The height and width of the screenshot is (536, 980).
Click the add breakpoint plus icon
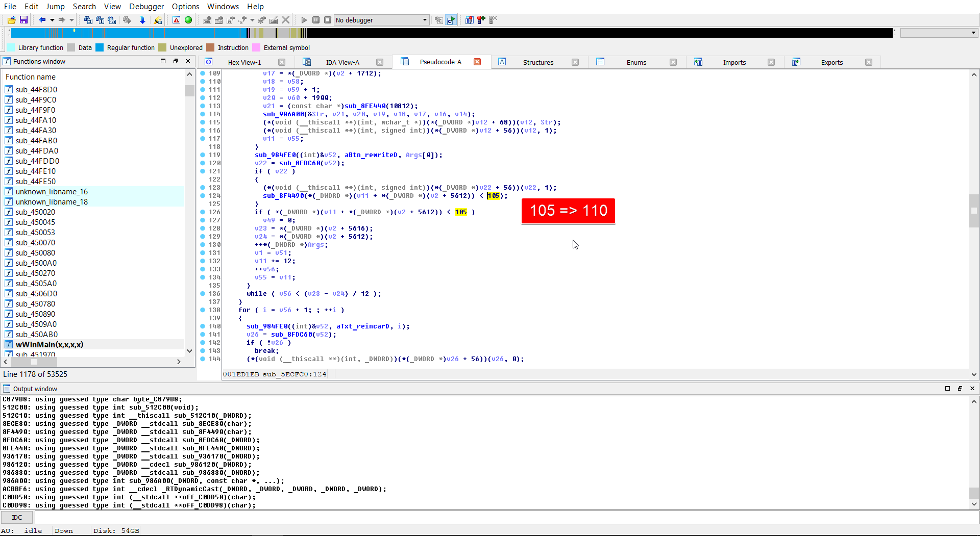[x=481, y=20]
